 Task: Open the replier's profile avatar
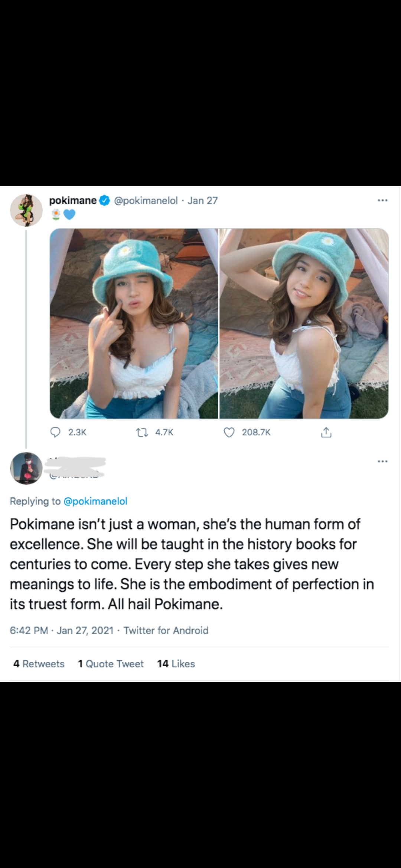point(26,468)
